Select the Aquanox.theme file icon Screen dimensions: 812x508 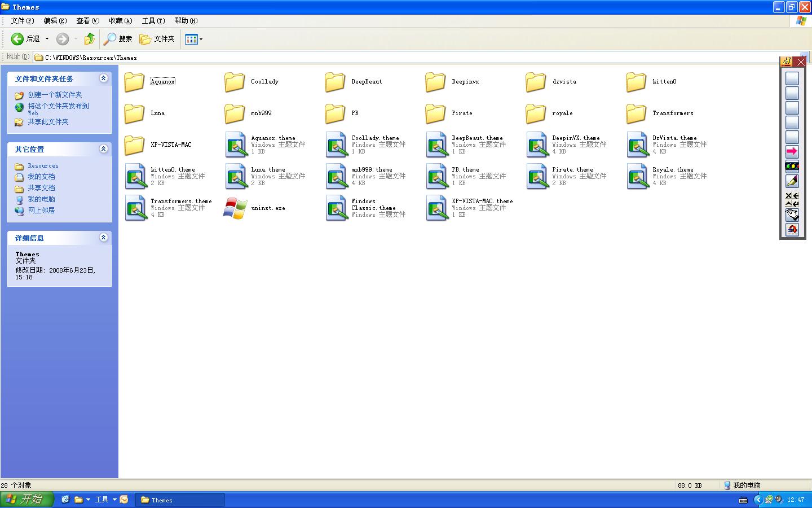pos(236,145)
